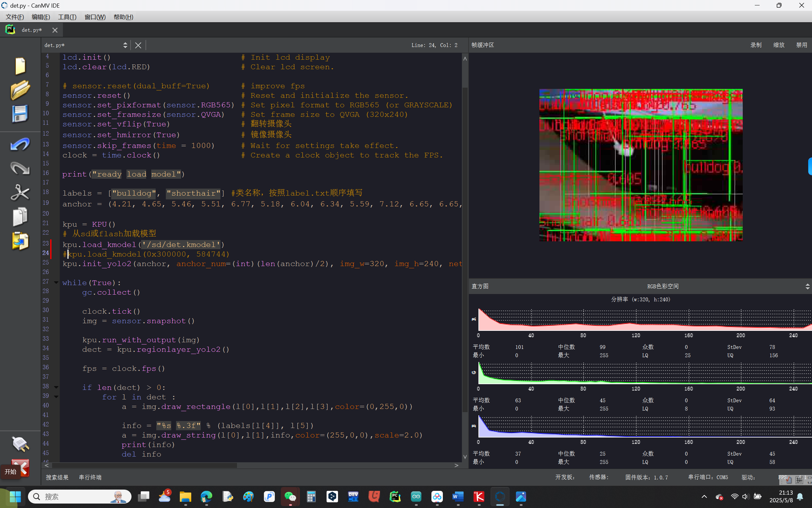Open the 工具(T) menu
Image resolution: width=812 pixels, height=508 pixels.
click(x=67, y=17)
